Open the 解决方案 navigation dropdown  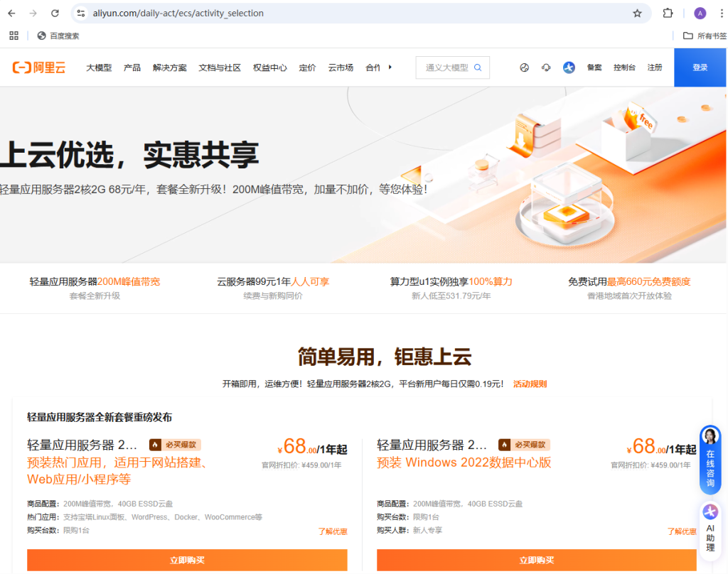[x=170, y=67]
